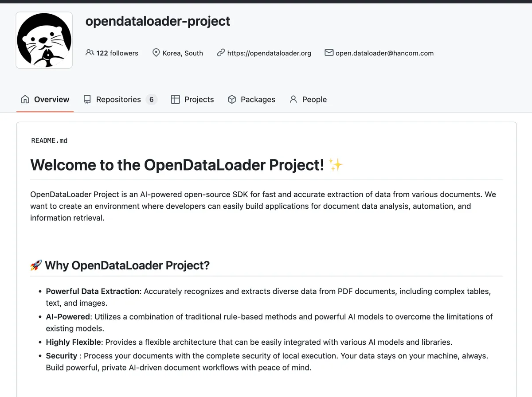Viewport: 532px width, 397px height.
Task: Click the envelope mail icon
Action: pyautogui.click(x=329, y=53)
